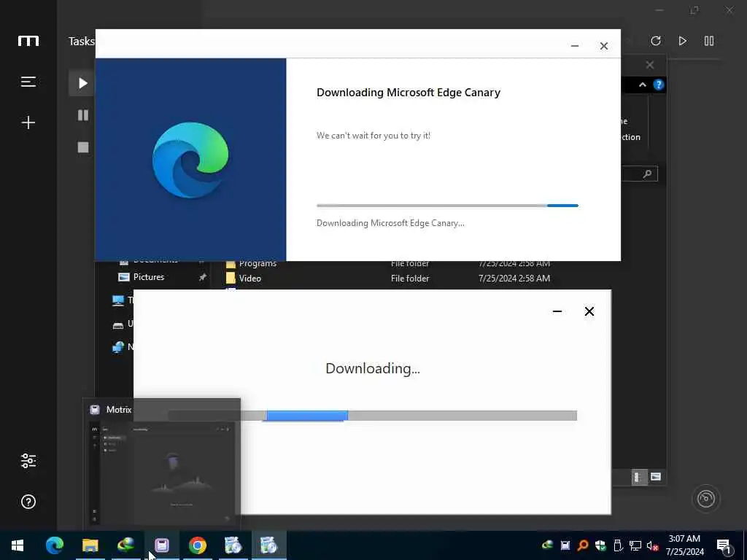Show waiting tasks via pause icon
The height and width of the screenshot is (560, 747).
pos(83,115)
